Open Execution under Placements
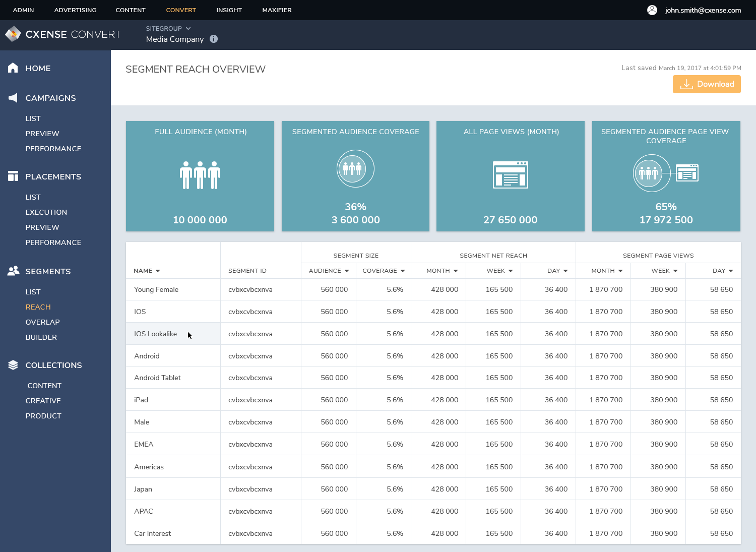This screenshot has height=552, width=756. [46, 212]
